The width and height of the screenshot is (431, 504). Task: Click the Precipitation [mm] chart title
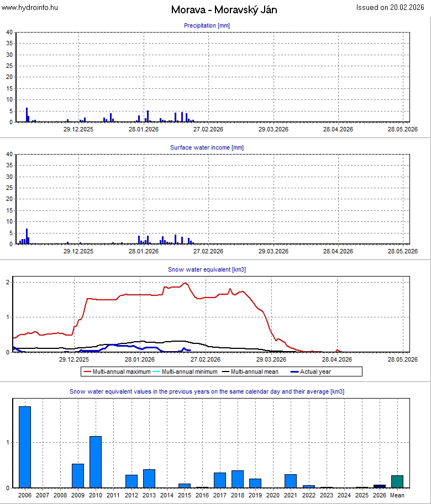click(x=207, y=25)
